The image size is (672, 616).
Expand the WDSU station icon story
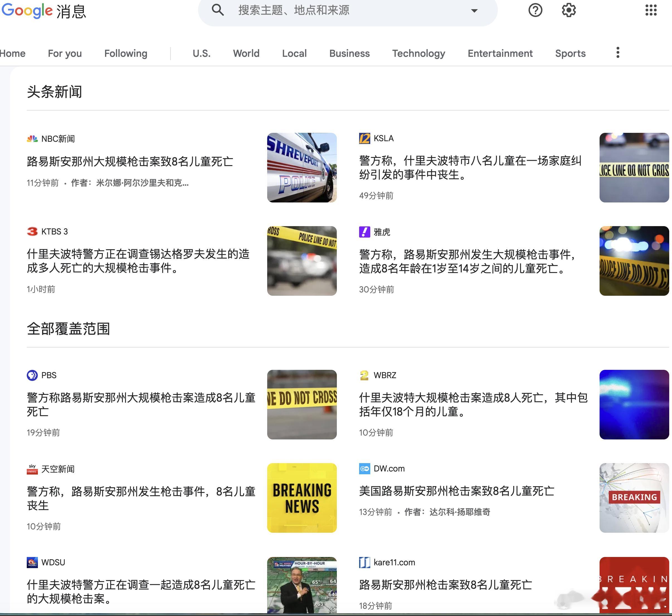tap(32, 563)
